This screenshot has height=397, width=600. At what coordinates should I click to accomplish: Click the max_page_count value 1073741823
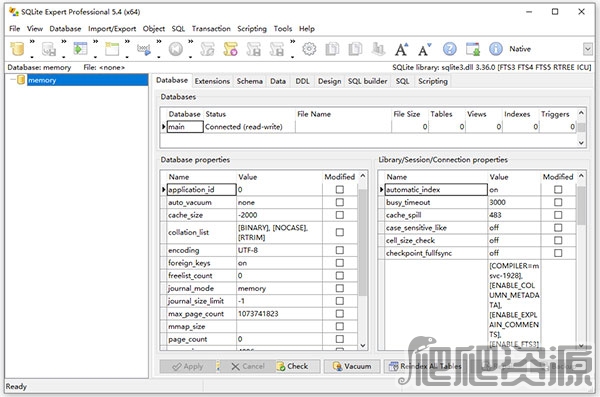[x=258, y=314]
